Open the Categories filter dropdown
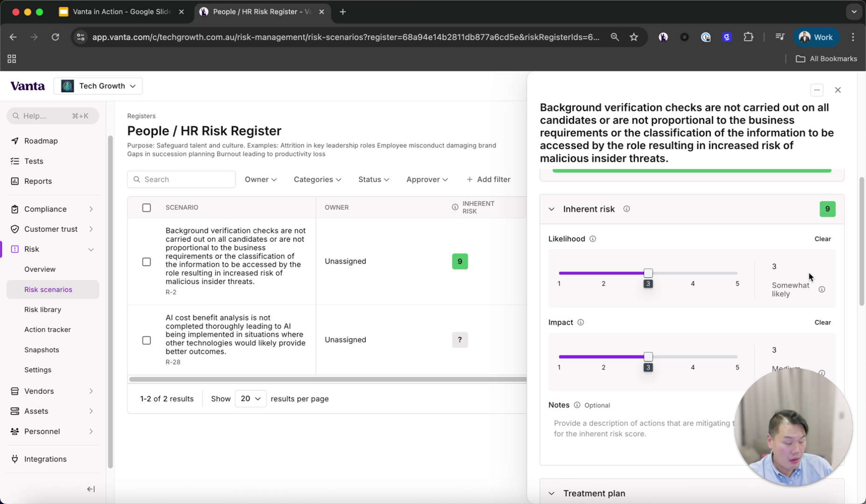This screenshot has width=866, height=504. point(317,180)
